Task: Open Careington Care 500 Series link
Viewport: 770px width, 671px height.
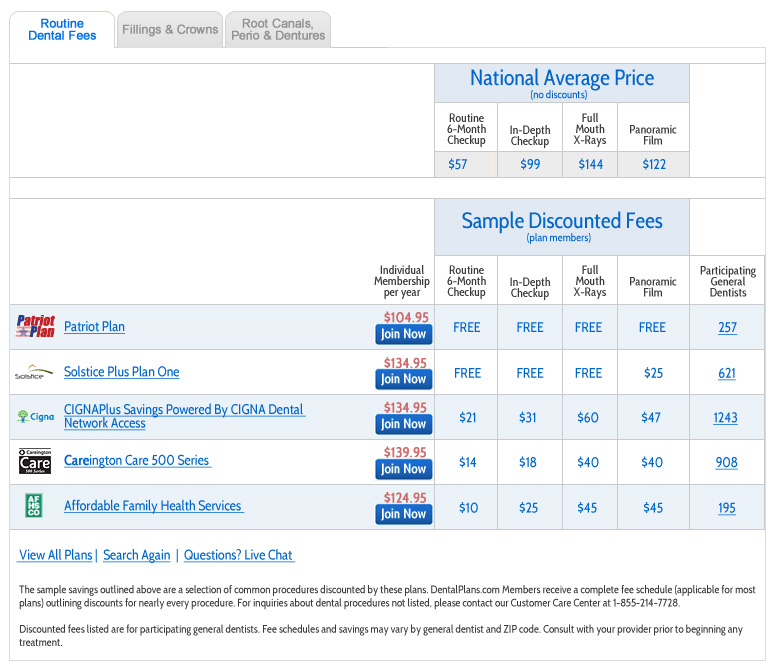Action: pyautogui.click(x=138, y=460)
